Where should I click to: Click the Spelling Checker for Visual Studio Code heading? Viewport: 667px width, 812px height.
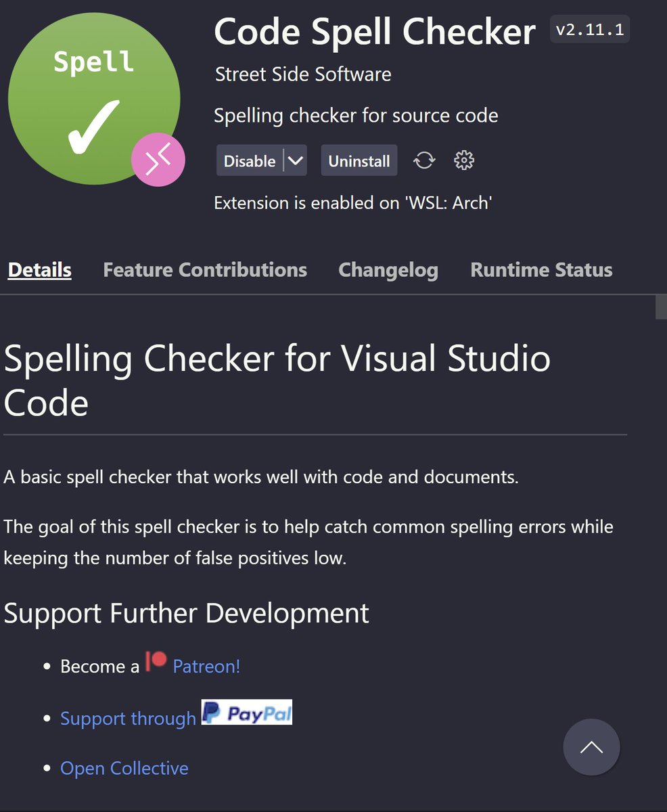point(277,380)
